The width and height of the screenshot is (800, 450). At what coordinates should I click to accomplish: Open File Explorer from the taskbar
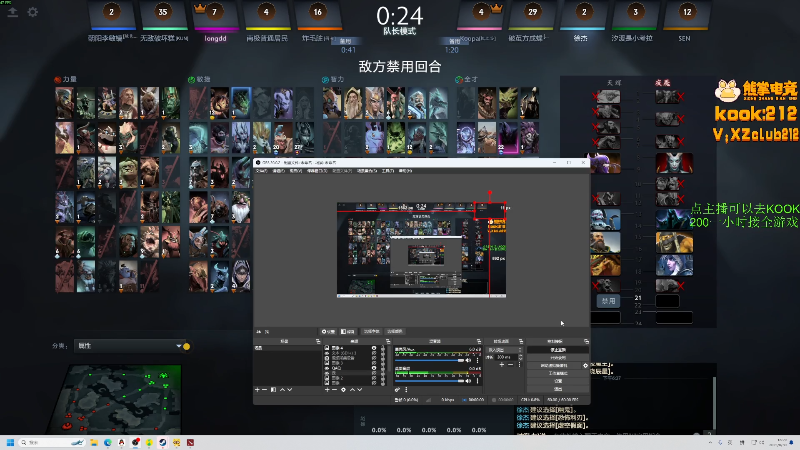tap(94, 442)
